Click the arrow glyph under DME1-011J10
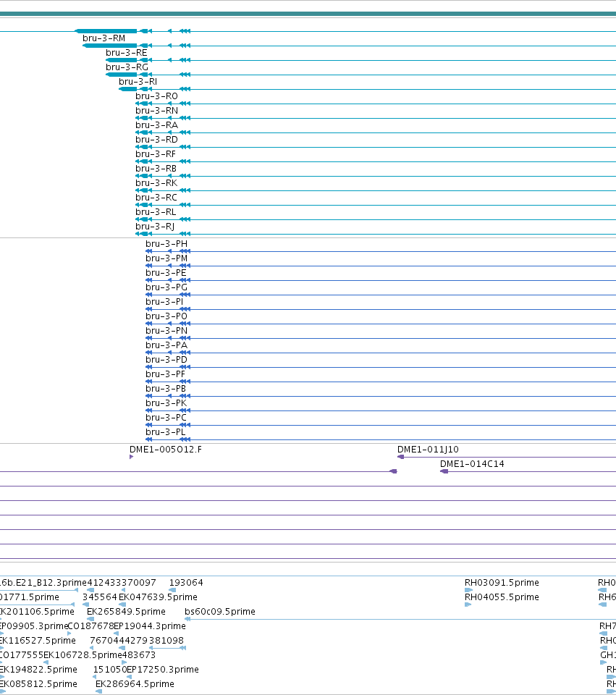616x695 pixels. point(400,457)
